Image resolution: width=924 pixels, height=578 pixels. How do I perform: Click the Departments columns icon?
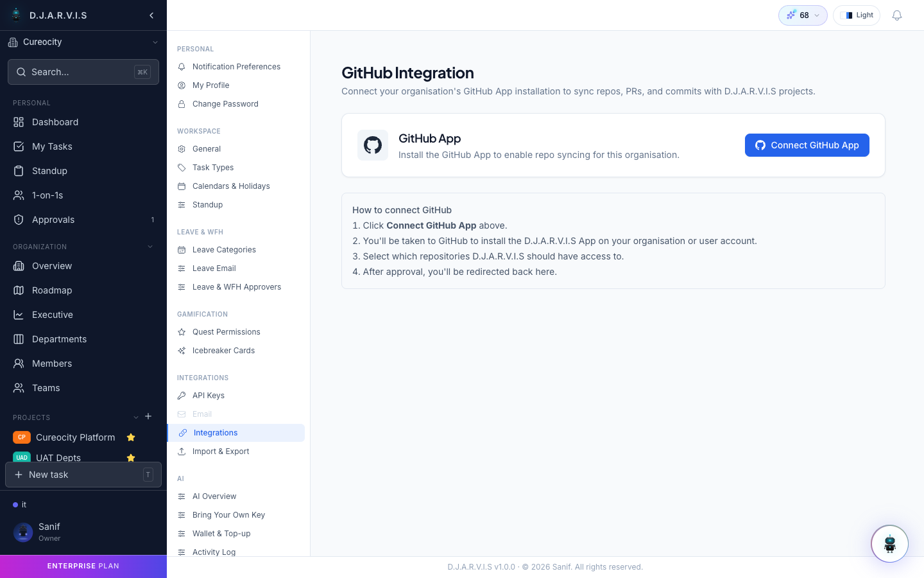click(19, 339)
